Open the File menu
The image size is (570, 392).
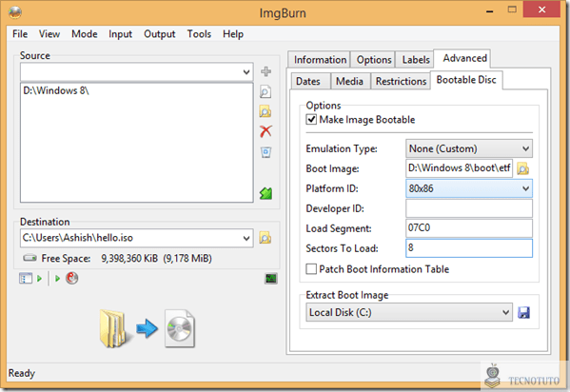point(20,34)
